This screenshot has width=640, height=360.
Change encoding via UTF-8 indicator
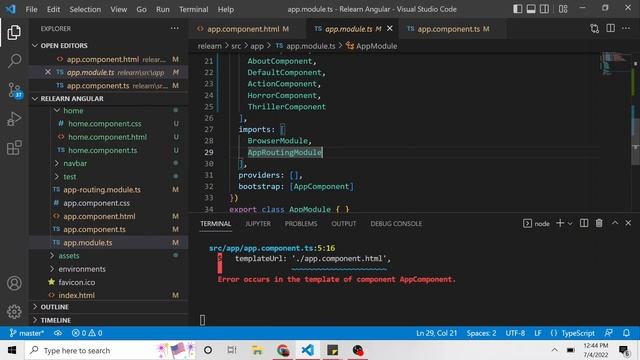tap(515, 333)
